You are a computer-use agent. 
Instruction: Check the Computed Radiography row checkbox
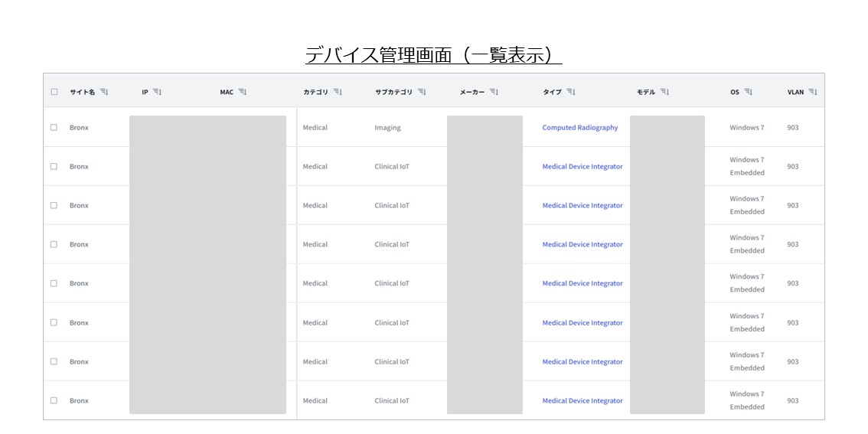click(54, 128)
